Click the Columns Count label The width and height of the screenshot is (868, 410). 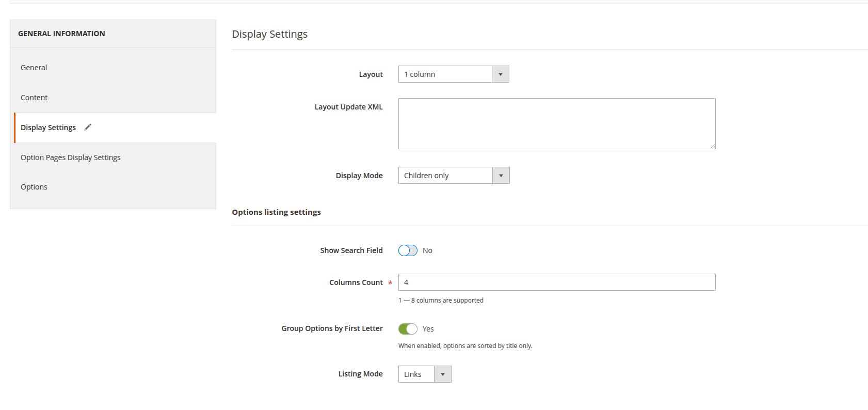(x=356, y=282)
